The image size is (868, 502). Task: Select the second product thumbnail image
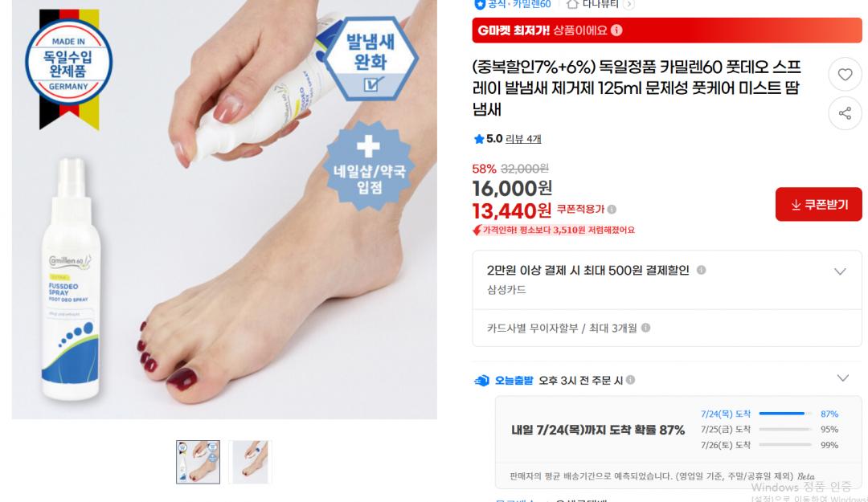[250, 462]
